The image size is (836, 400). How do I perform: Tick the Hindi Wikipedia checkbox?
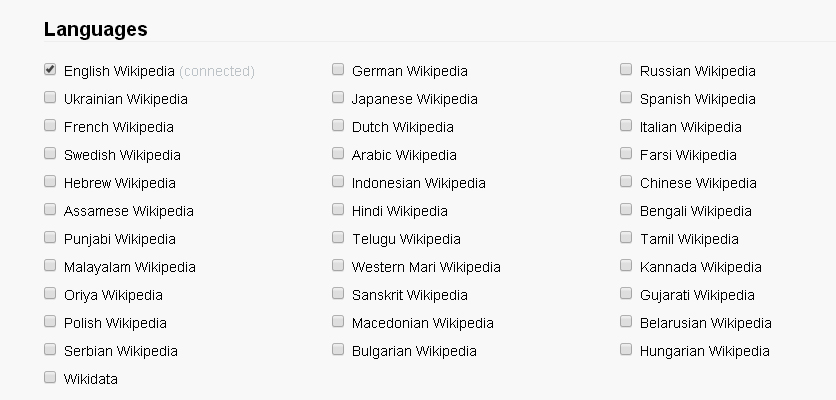[x=338, y=209]
